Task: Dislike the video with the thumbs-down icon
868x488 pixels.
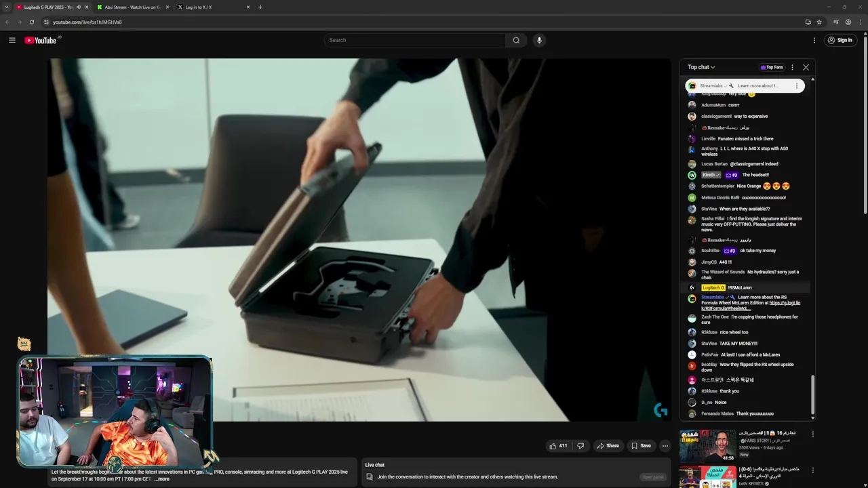Action: [580, 445]
